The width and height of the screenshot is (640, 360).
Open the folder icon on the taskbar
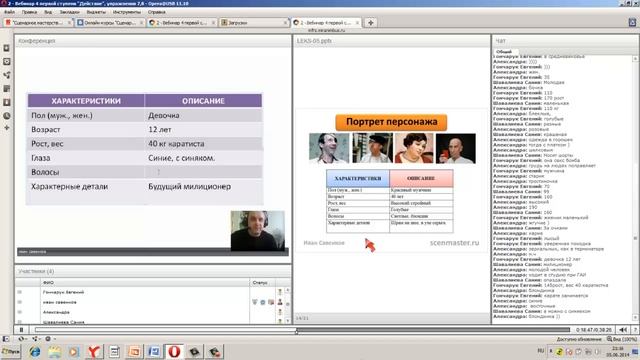55,351
